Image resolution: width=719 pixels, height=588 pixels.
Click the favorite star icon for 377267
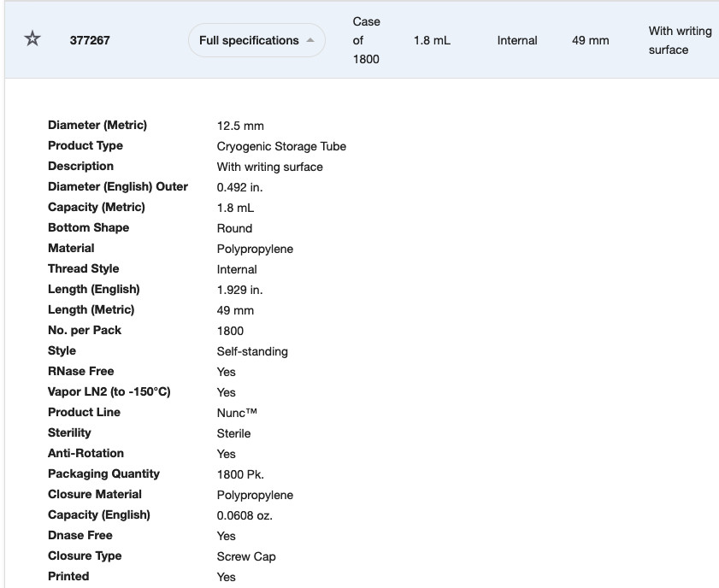[32, 38]
